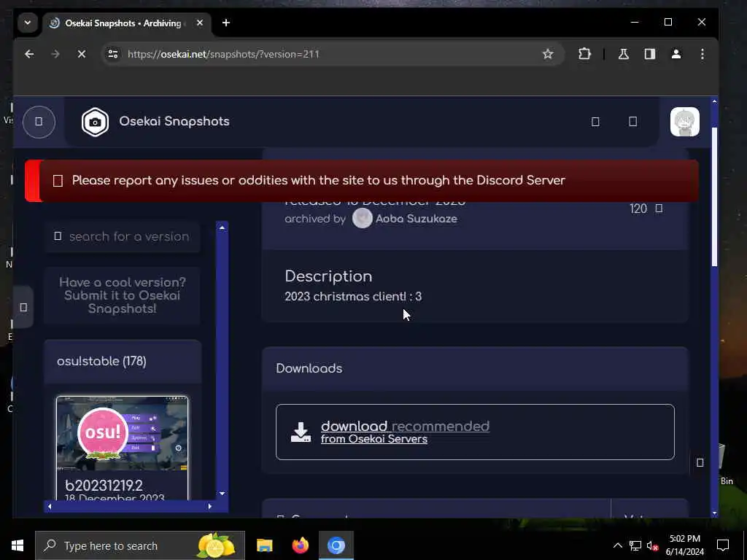Click the page scrollbar down arrow
The image size is (747, 560).
pos(714,513)
